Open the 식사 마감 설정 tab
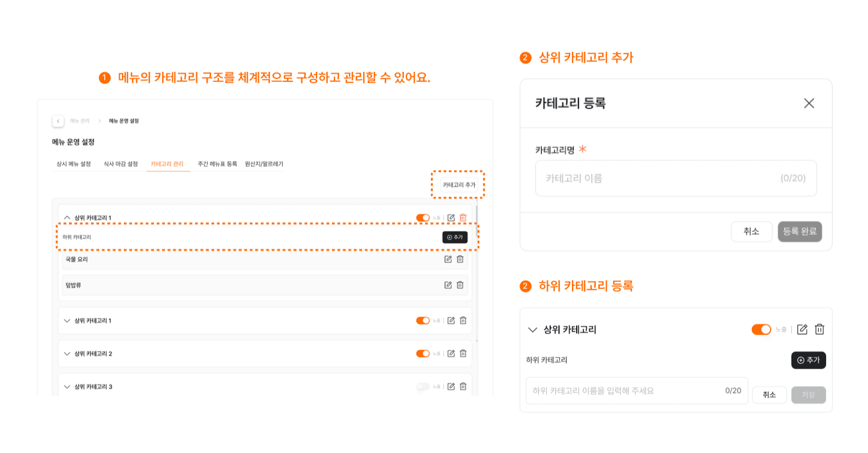This screenshot has height=453, width=868. click(x=121, y=164)
